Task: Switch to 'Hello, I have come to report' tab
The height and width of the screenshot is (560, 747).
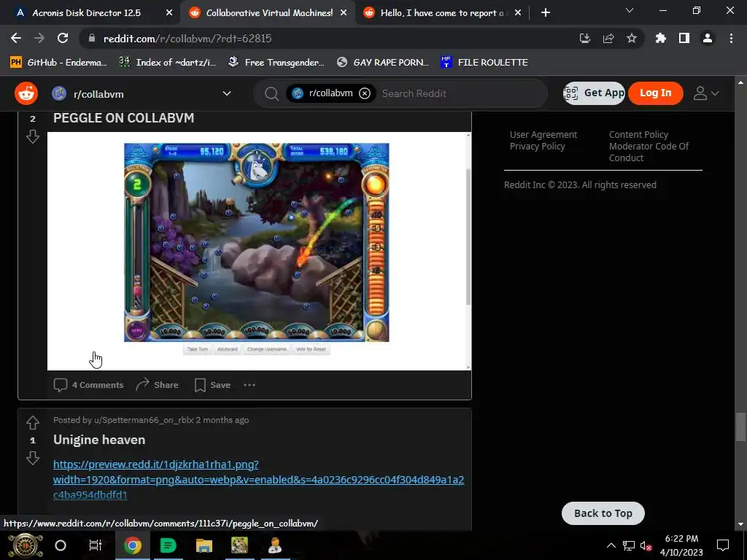Action: (x=441, y=13)
